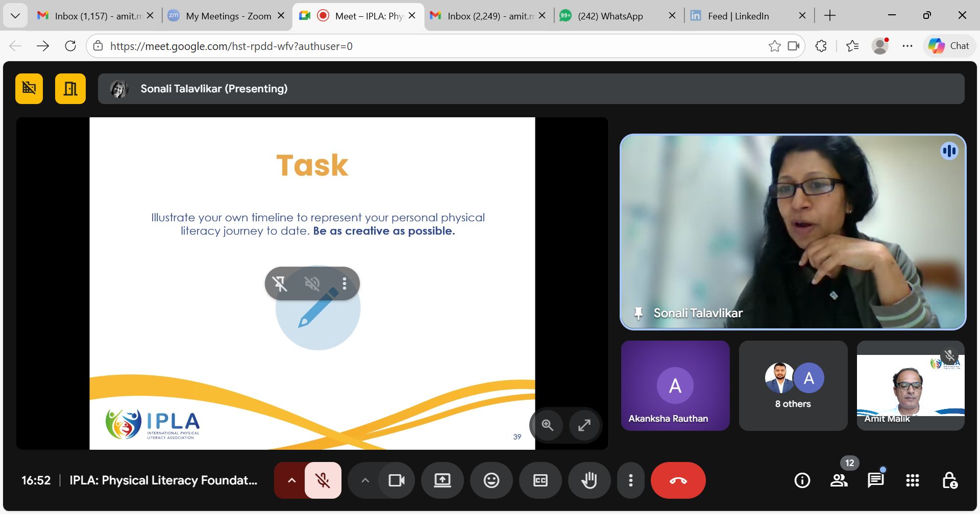Open the browser tab search dropdown
The image size is (980, 514).
coord(15,16)
